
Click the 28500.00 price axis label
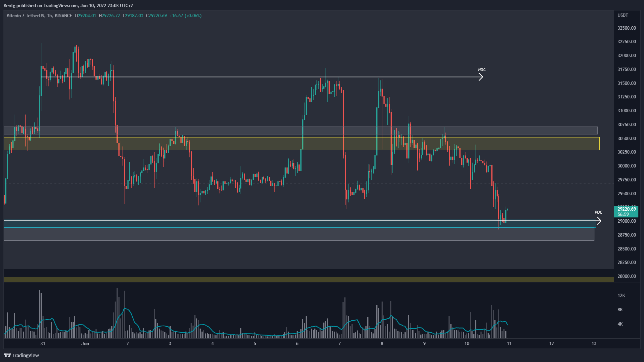point(627,249)
